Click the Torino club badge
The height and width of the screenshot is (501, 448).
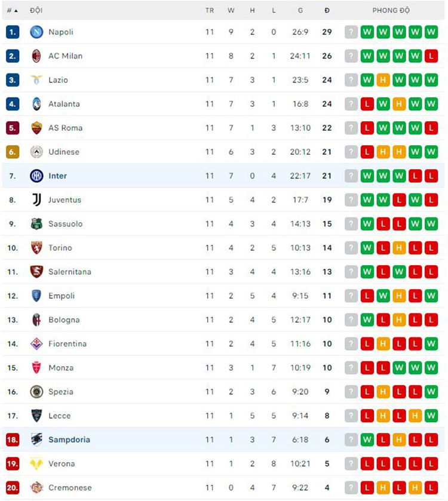36,248
